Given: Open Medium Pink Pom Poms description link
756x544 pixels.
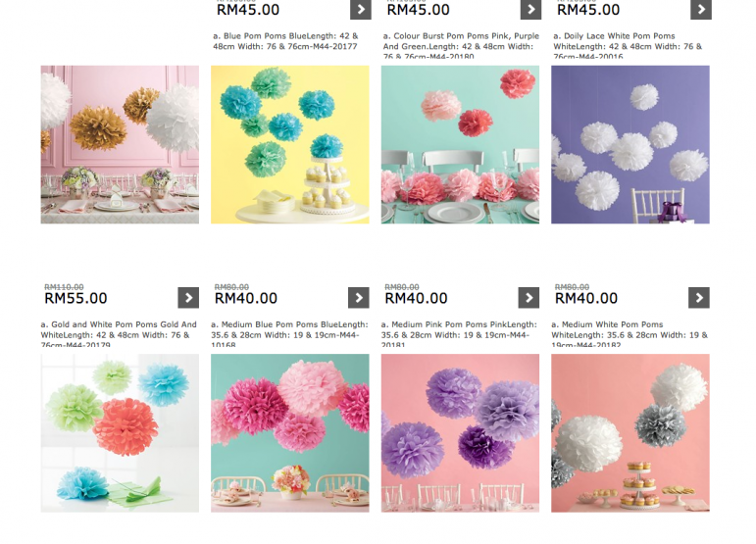Looking at the screenshot, I should 459,334.
